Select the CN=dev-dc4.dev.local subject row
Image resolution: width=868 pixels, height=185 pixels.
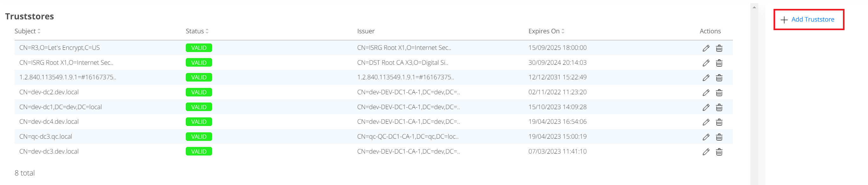click(x=49, y=122)
